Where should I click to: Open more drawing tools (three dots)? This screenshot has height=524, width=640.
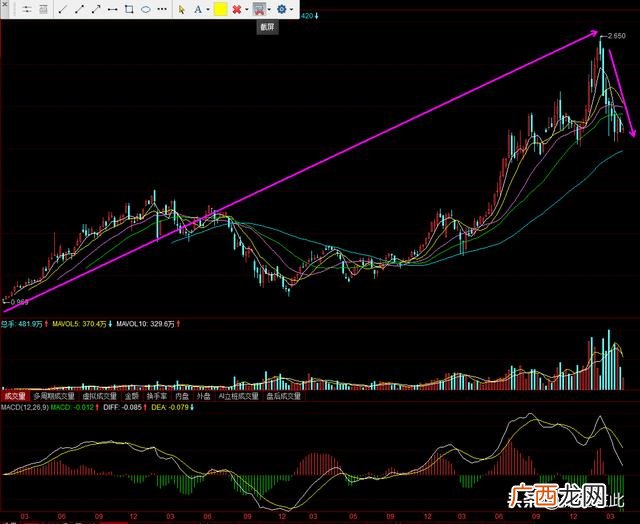click(162, 9)
